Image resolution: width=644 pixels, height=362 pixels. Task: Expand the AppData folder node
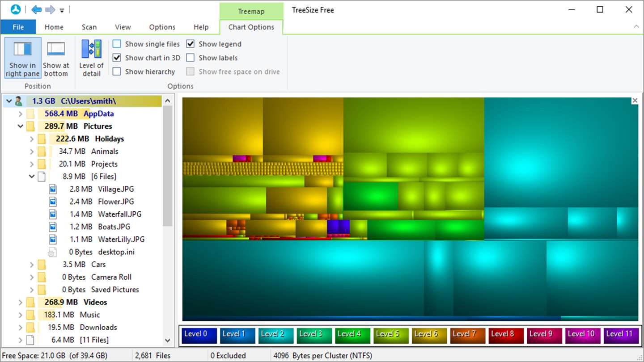tap(21, 114)
